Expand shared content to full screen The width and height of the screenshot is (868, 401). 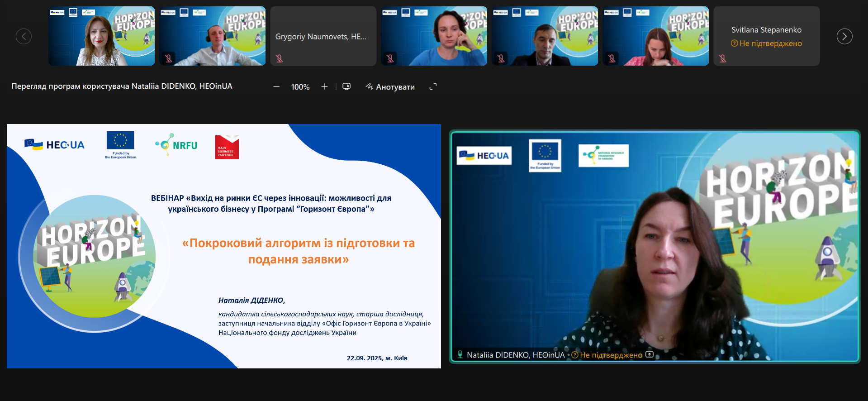(x=433, y=86)
